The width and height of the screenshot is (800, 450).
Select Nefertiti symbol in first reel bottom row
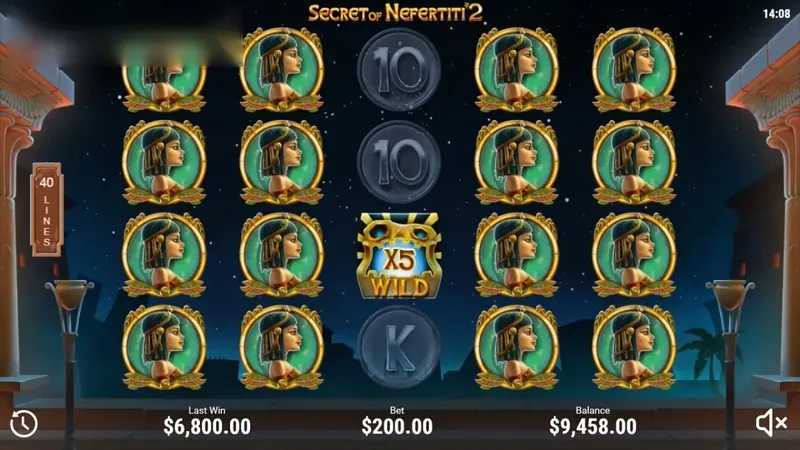[x=164, y=347]
